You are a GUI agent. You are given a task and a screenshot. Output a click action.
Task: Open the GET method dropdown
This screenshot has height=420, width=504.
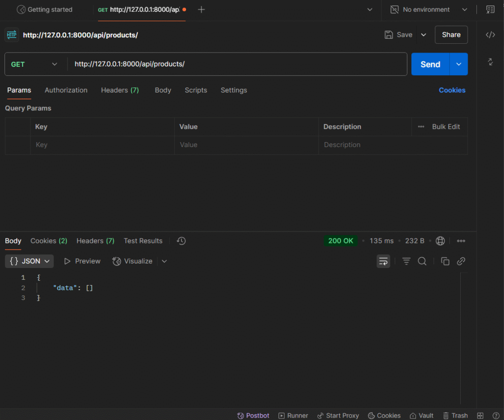coord(34,64)
